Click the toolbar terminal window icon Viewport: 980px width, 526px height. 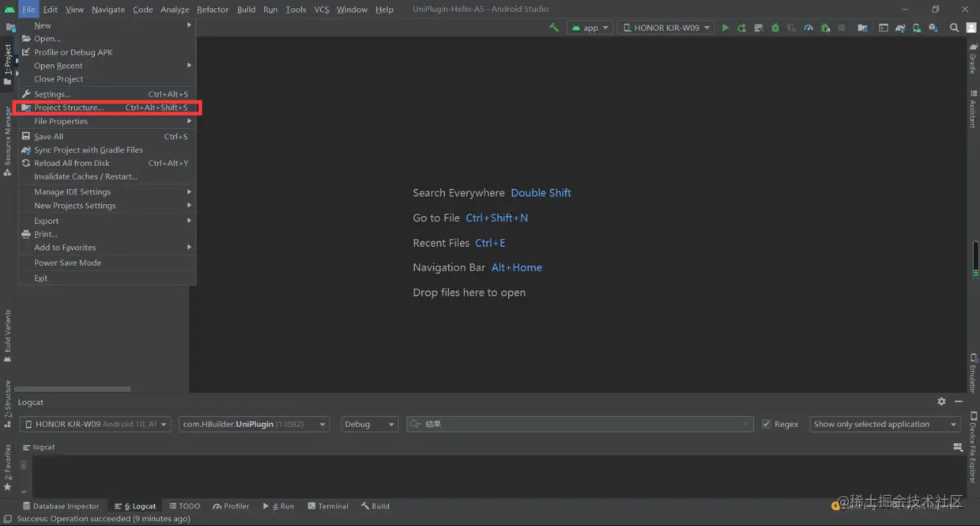click(883, 28)
